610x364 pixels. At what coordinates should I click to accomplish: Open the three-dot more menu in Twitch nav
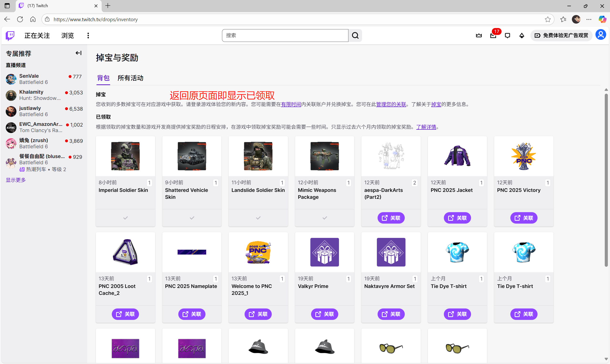point(88,36)
